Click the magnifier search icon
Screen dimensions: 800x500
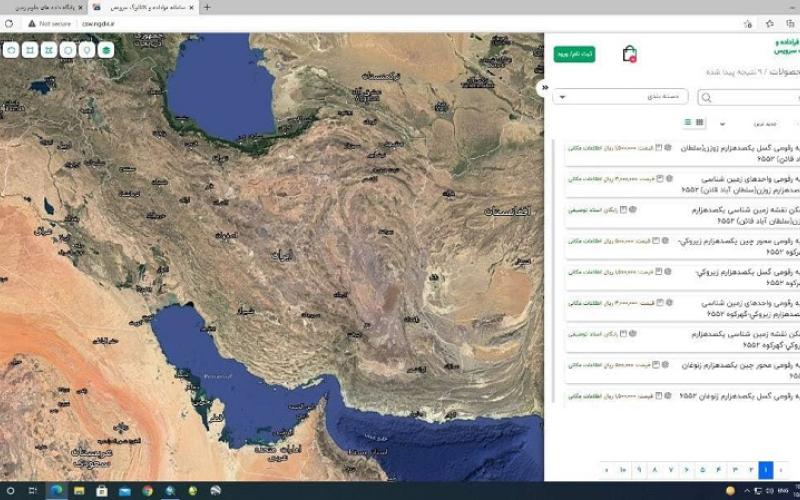tap(707, 98)
